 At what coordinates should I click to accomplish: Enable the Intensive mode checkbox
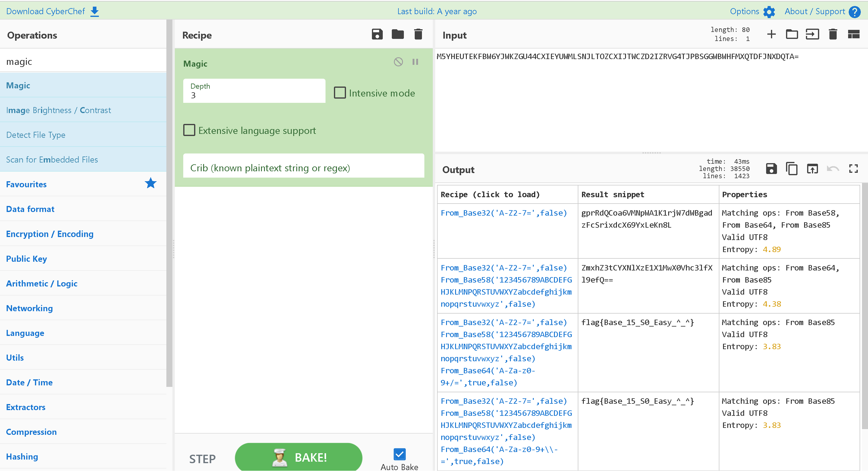pos(340,93)
